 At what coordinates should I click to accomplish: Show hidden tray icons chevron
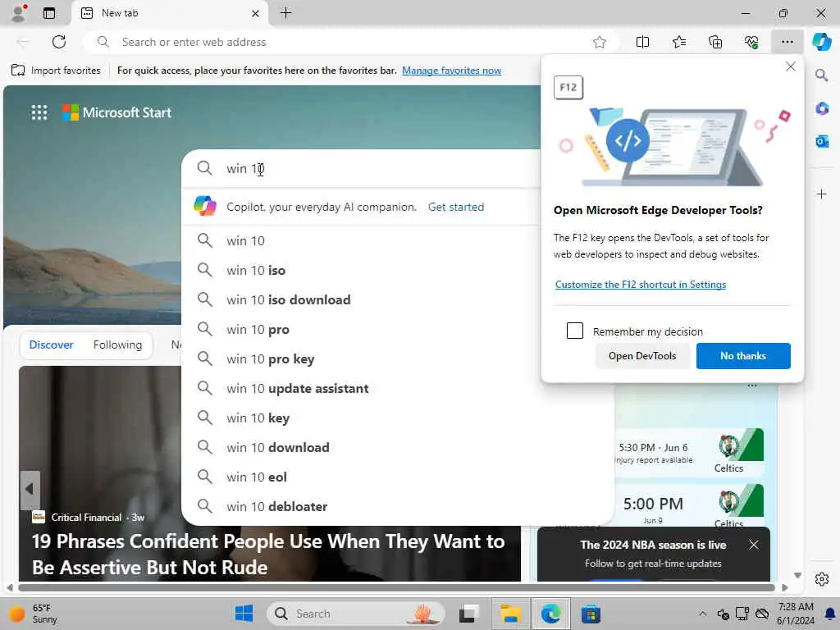pyautogui.click(x=702, y=614)
